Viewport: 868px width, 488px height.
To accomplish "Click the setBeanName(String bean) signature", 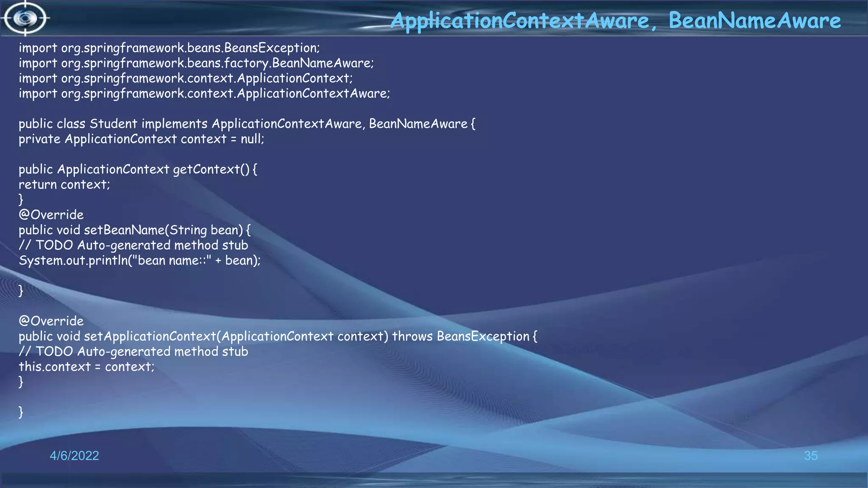I will 135,230.
